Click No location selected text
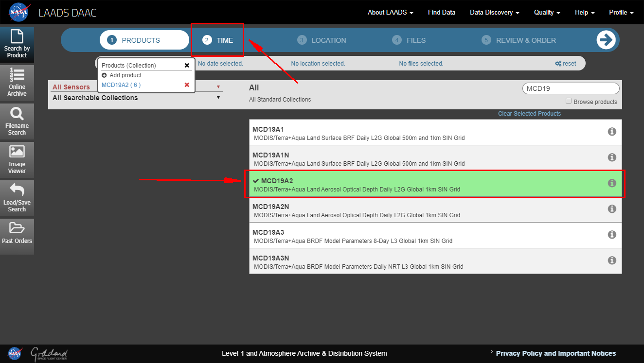 tap(318, 64)
